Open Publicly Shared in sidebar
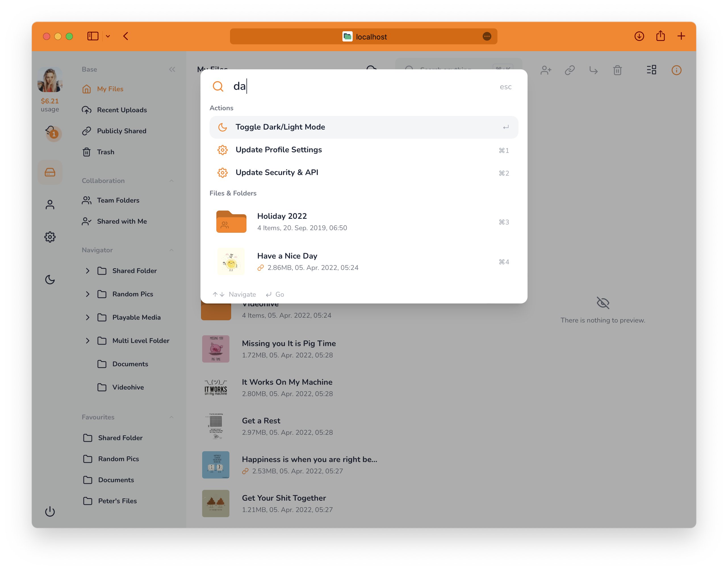 click(x=122, y=131)
